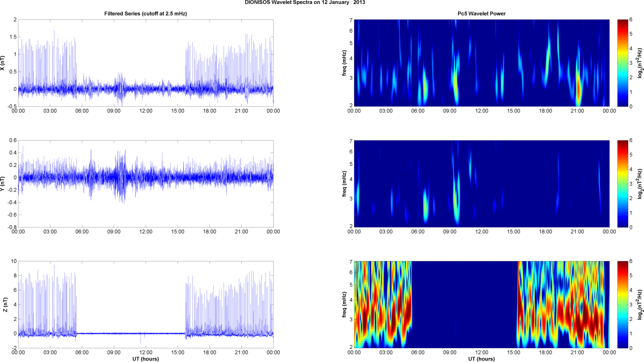Click the X (nT) axis label
The width and height of the screenshot is (644, 362).
(3, 63)
